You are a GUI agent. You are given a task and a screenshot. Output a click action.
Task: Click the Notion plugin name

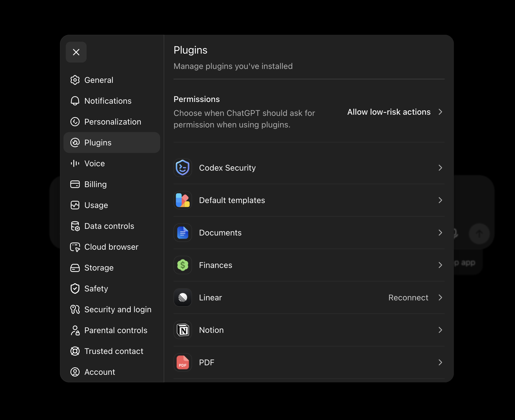pos(211,330)
